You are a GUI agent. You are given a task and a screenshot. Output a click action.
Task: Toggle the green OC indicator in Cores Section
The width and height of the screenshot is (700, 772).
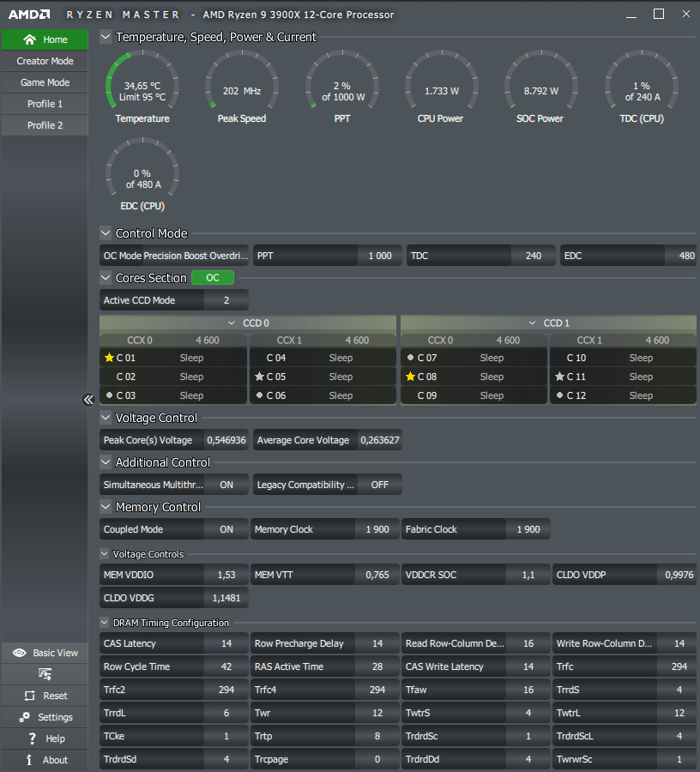coord(213,278)
